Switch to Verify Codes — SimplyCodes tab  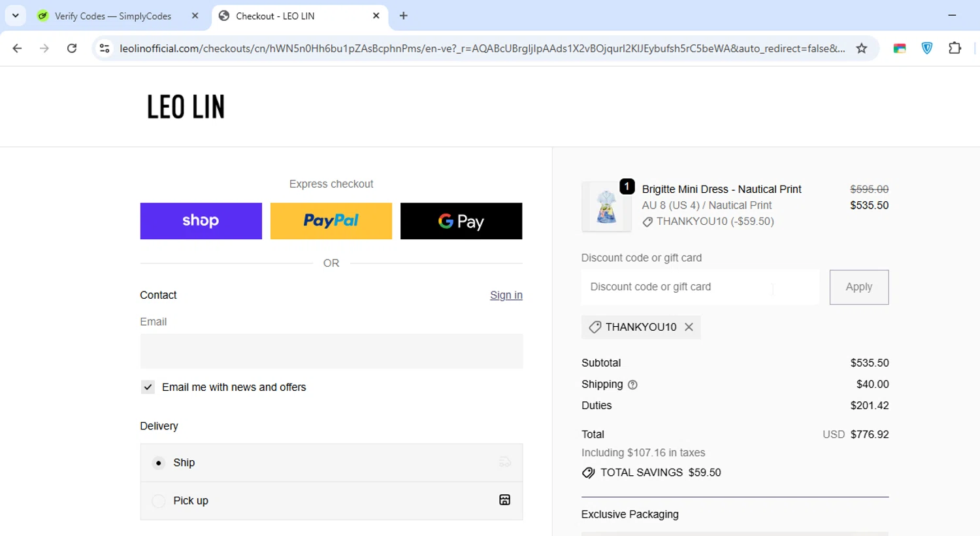click(112, 16)
